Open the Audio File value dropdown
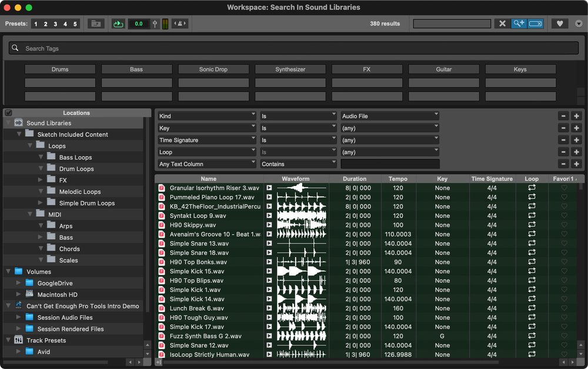588x369 pixels. [390, 116]
